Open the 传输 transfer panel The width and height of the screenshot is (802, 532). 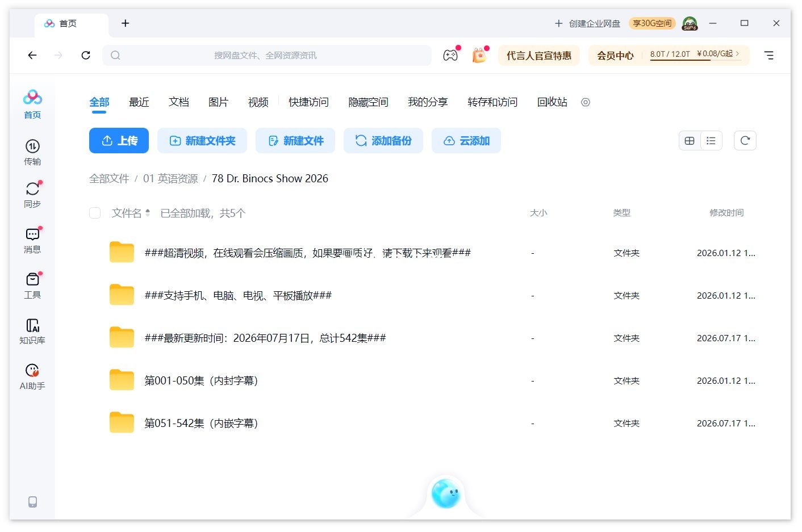[32, 152]
